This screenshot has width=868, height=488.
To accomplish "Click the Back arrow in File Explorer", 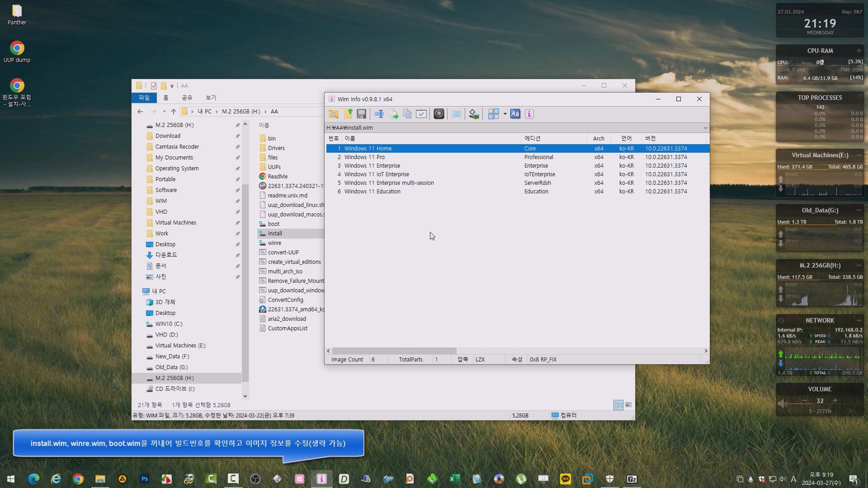I will click(140, 112).
